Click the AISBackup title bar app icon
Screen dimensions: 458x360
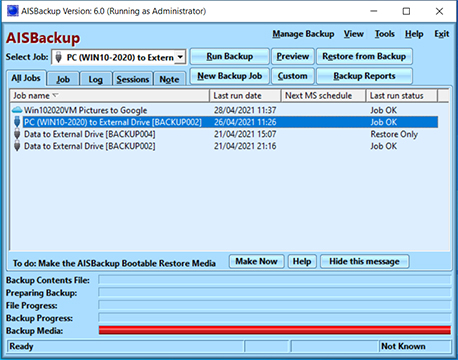(x=13, y=11)
